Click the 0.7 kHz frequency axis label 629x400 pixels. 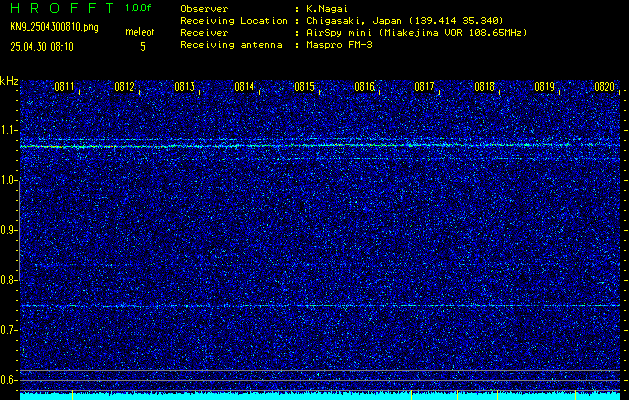pyautogui.click(x=9, y=330)
